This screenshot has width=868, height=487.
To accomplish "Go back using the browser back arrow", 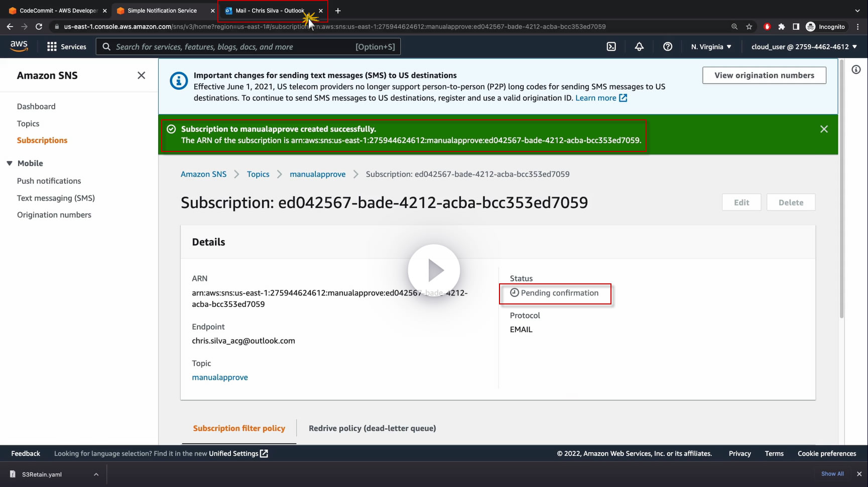I will coord(10,27).
